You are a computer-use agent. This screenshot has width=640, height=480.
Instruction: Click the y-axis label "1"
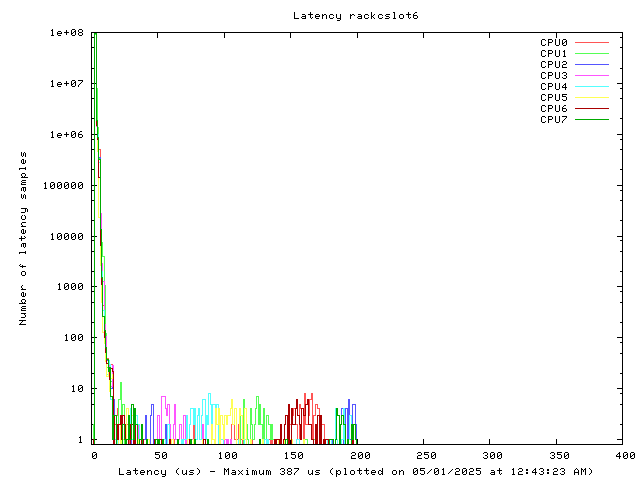(80, 440)
